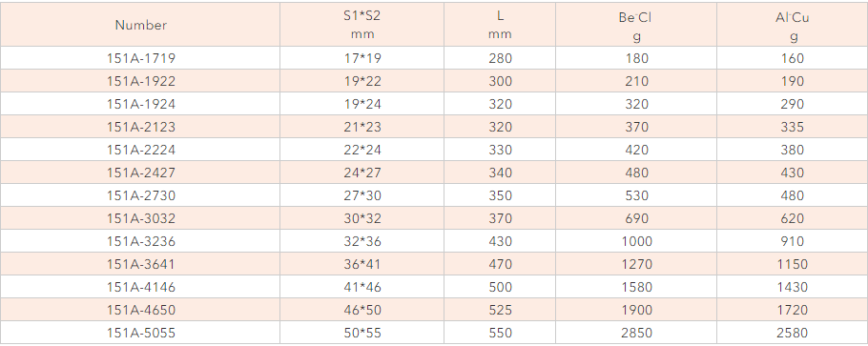This screenshot has width=868, height=346.
Task: Click the 1900 Be-Cl weight cell
Action: [x=636, y=310]
